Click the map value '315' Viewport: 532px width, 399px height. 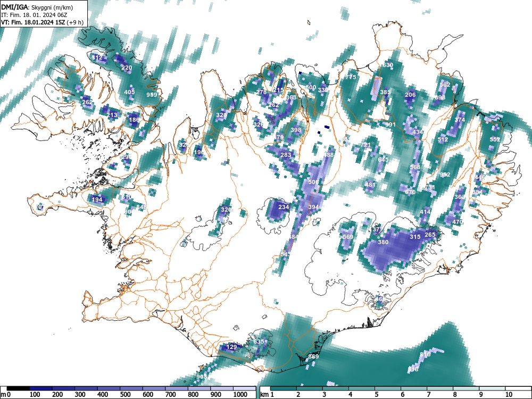(415, 237)
